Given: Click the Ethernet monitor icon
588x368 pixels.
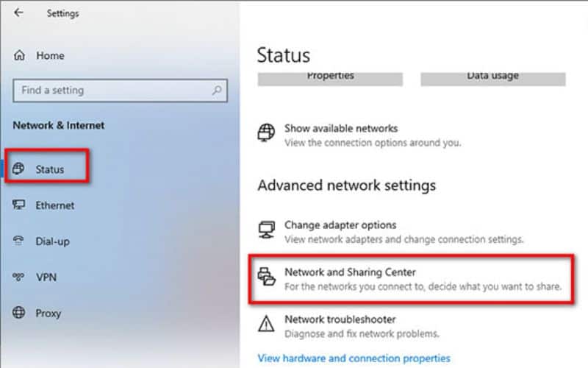Looking at the screenshot, I should (x=19, y=205).
